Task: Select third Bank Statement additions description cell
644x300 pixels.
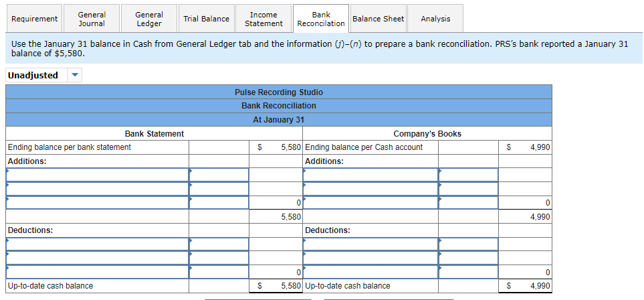Action: pyautogui.click(x=98, y=202)
